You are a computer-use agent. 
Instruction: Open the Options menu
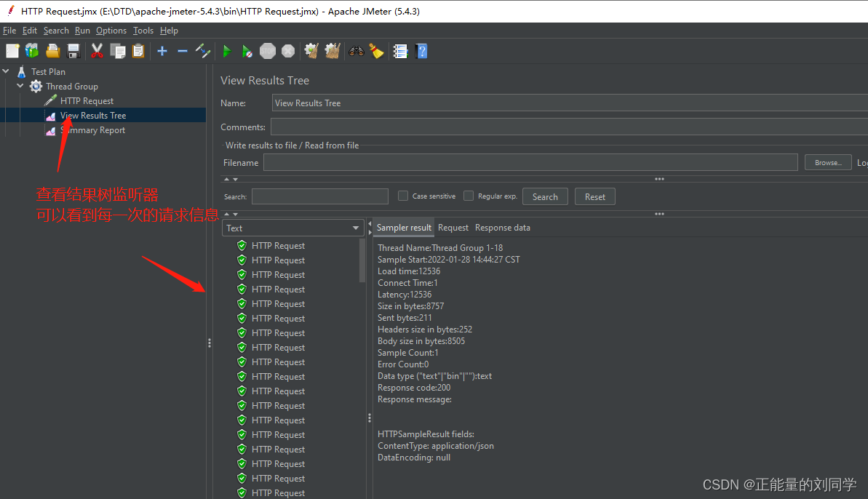pos(111,31)
